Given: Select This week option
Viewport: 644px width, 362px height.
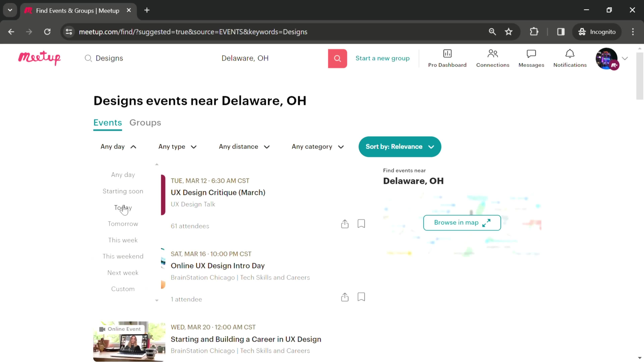Looking at the screenshot, I should 123,240.
